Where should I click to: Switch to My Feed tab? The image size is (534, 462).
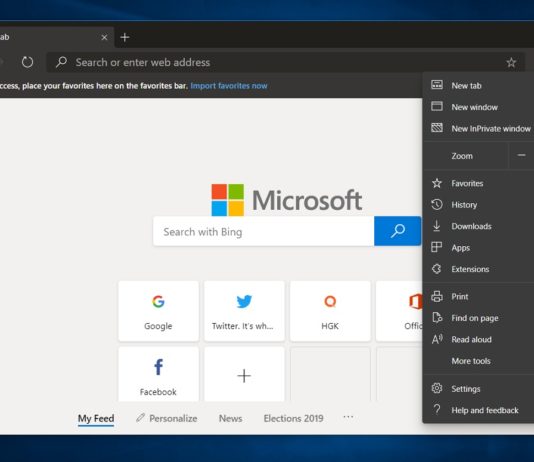coord(96,418)
